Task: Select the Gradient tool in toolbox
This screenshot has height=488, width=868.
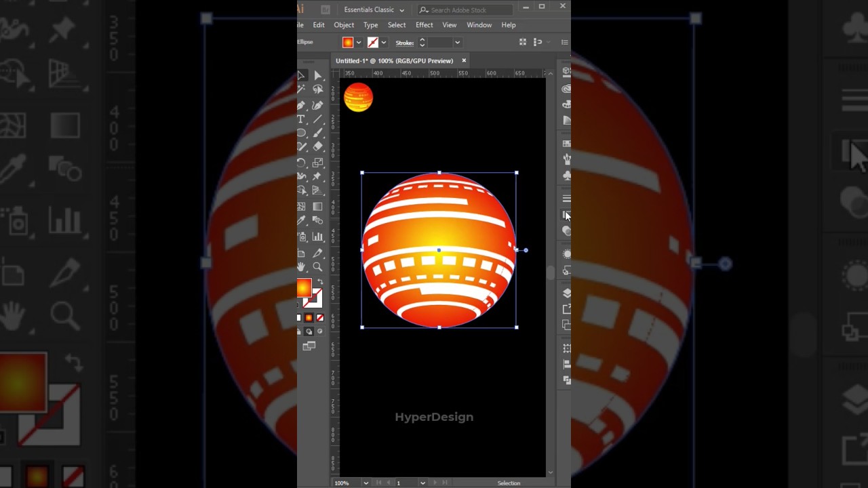Action: pos(317,206)
